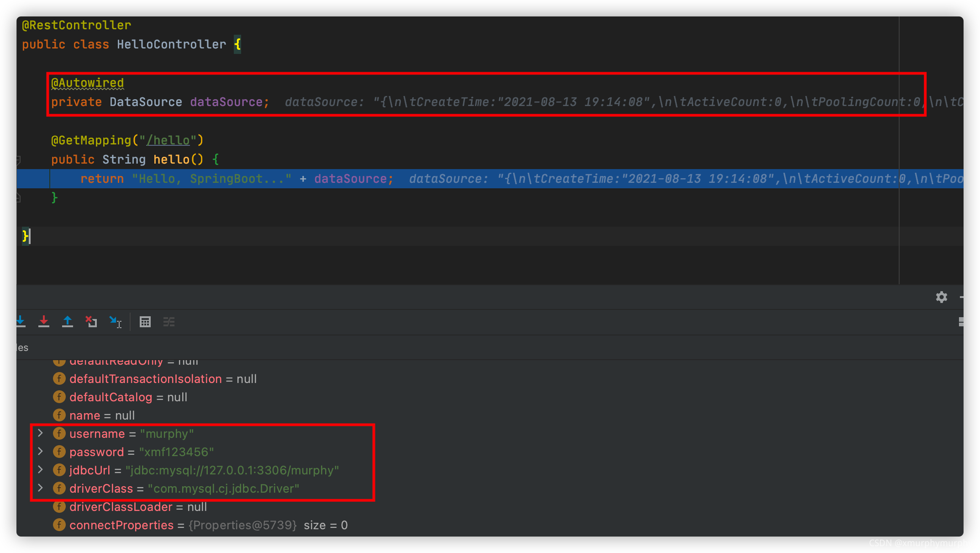
Task: Expand the driverClass field node
Action: pos(40,488)
